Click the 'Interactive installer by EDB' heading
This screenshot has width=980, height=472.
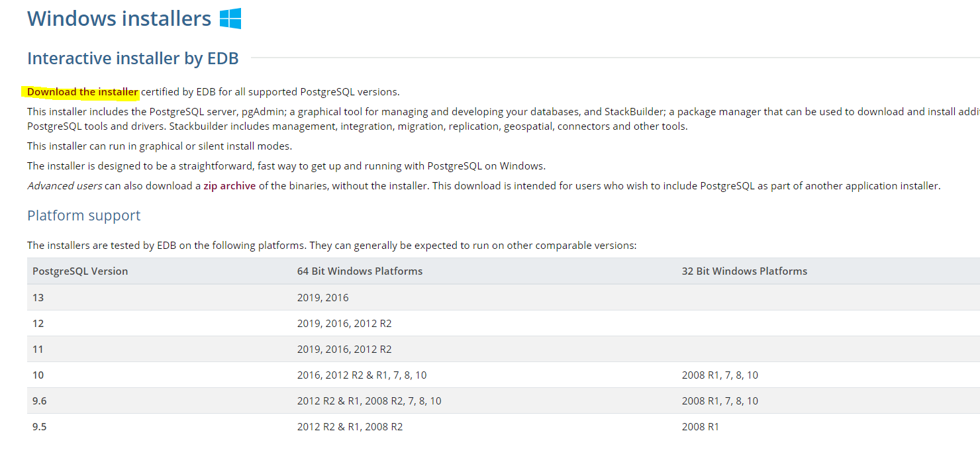pyautogui.click(x=132, y=58)
